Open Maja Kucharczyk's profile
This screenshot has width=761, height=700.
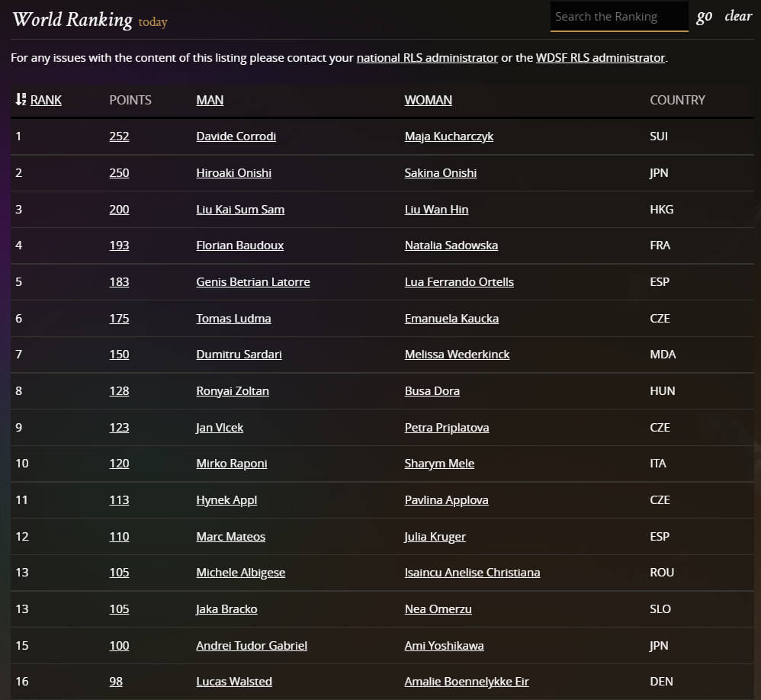[x=448, y=136]
